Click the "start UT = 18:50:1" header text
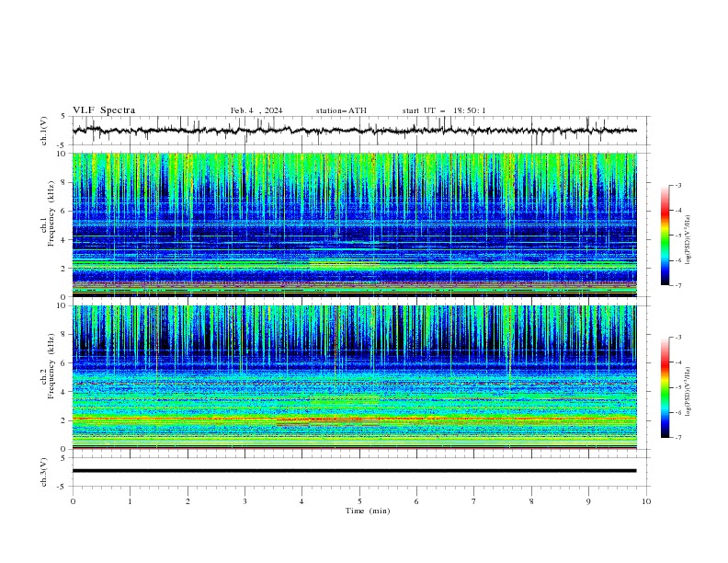This screenshot has width=728, height=563. (x=444, y=110)
